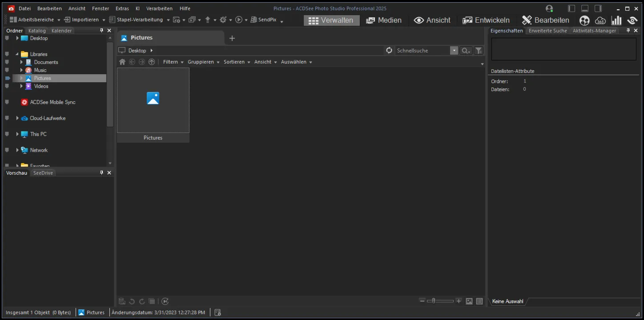This screenshot has height=320, width=644.
Task: Click the funnel filter icon beside search
Action: pos(479,51)
